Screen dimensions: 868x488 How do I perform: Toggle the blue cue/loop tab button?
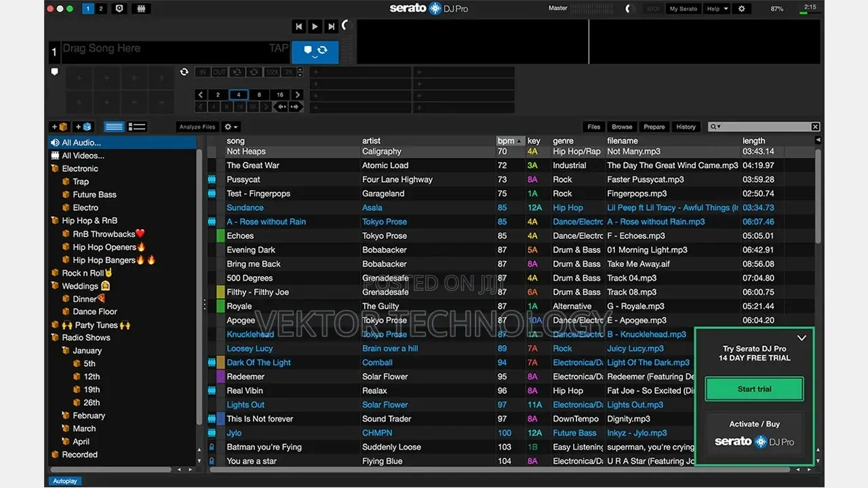[x=315, y=52]
